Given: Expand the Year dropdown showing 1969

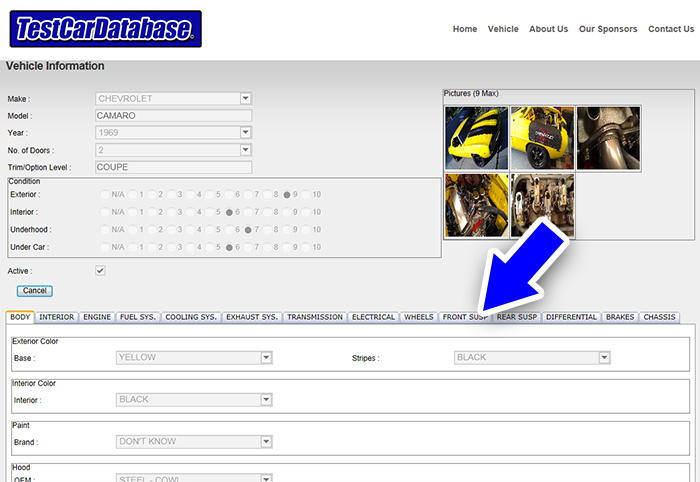Looking at the screenshot, I should click(x=174, y=133).
